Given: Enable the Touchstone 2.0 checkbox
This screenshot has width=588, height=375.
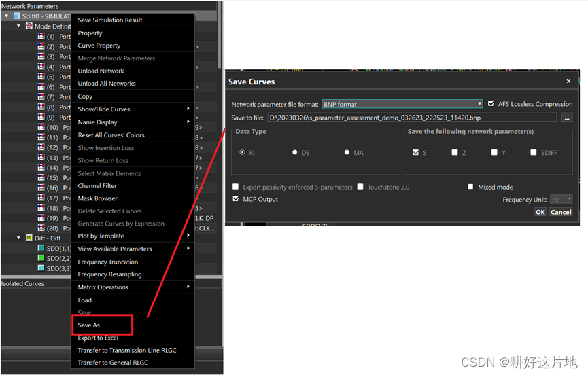Looking at the screenshot, I should 360,187.
